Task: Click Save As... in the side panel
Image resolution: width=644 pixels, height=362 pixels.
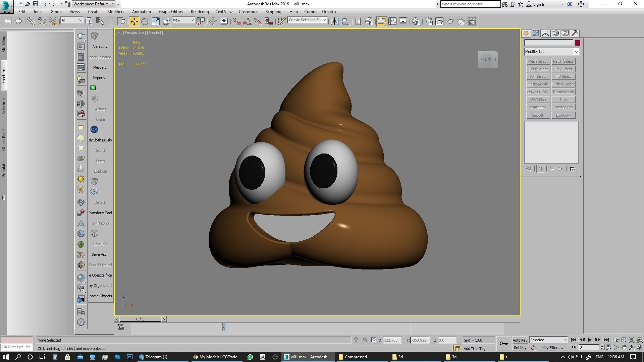Action: [x=100, y=254]
